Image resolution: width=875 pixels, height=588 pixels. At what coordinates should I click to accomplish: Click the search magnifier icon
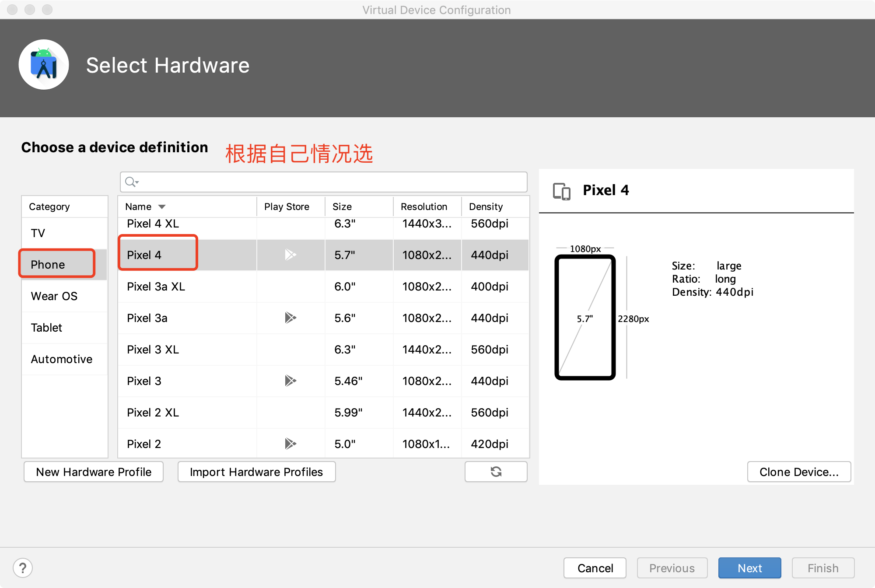[131, 182]
